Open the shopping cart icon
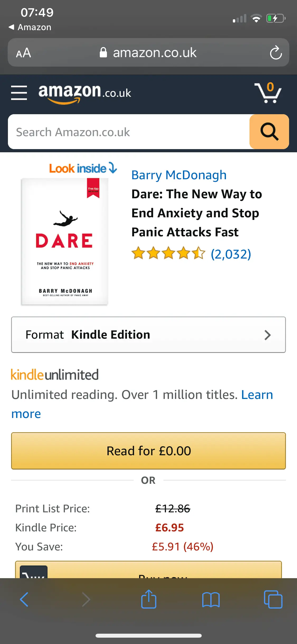Viewport: 297px width, 644px height. (268, 93)
